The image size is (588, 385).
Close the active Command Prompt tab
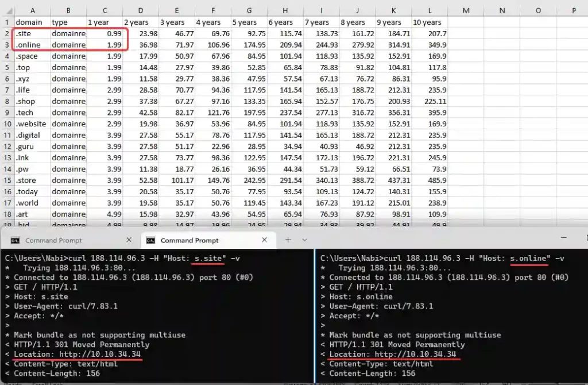264,240
